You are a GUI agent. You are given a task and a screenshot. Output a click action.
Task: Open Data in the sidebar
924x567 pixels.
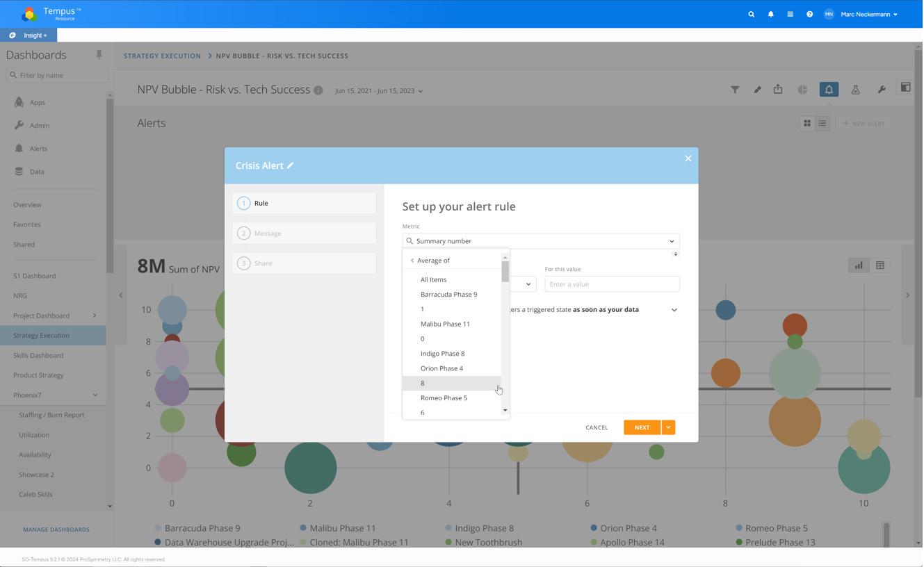[x=37, y=172]
